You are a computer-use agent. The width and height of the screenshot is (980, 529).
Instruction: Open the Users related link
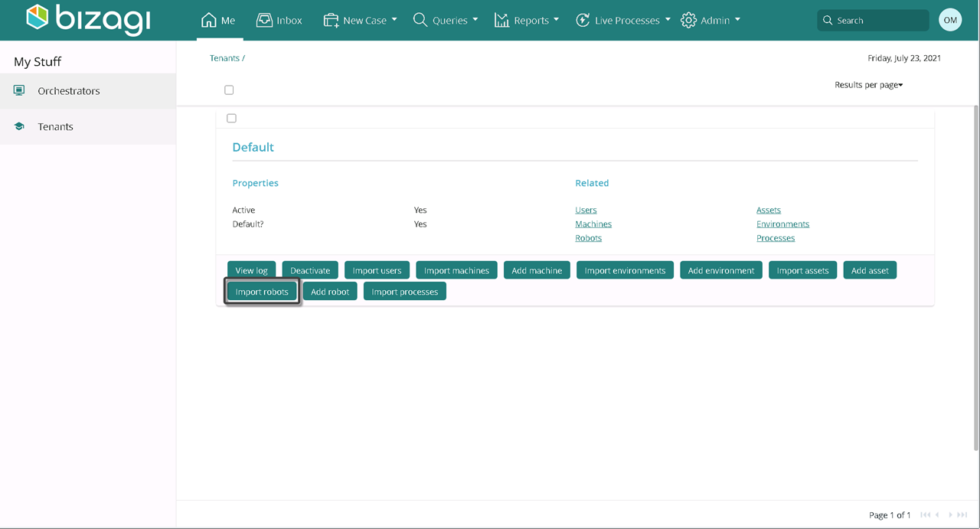(586, 210)
